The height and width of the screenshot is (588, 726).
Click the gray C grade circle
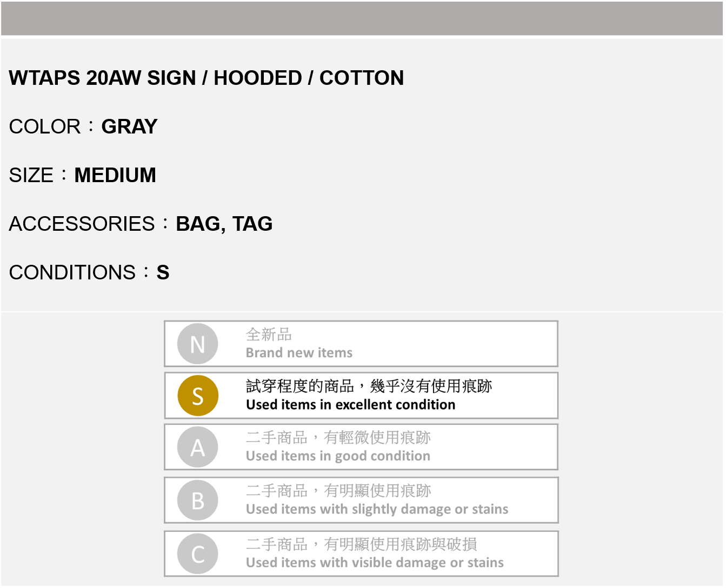click(198, 554)
